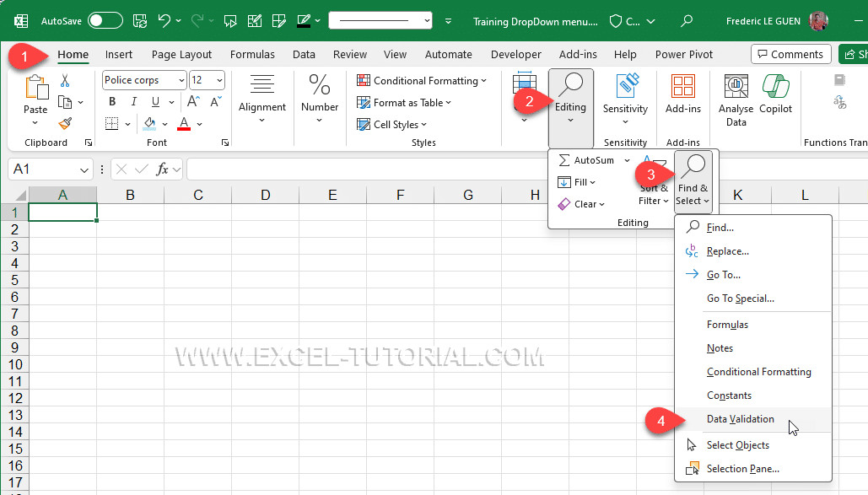Image resolution: width=868 pixels, height=495 pixels.
Task: Select Go To Special... menu item
Action: 752,299
